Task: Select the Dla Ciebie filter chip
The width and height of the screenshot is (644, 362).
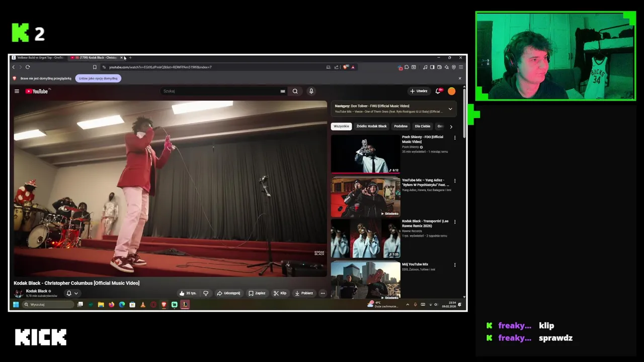Action: point(423,126)
